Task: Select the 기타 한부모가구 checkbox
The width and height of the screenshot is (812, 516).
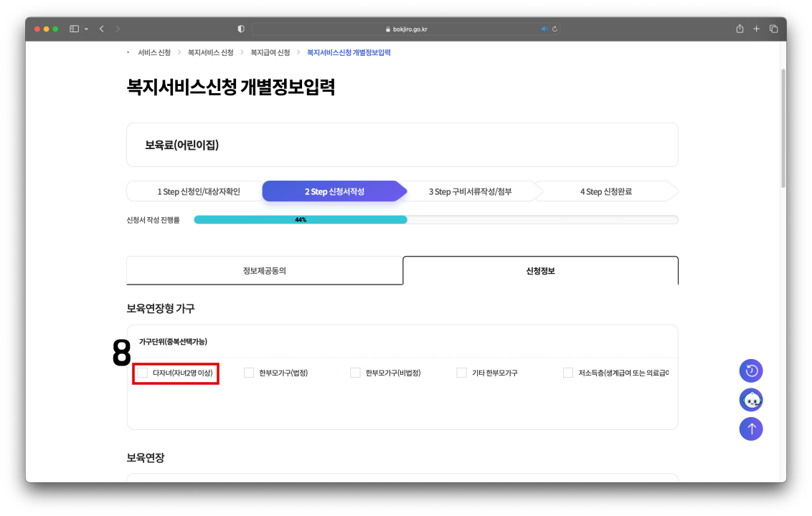Action: point(462,373)
